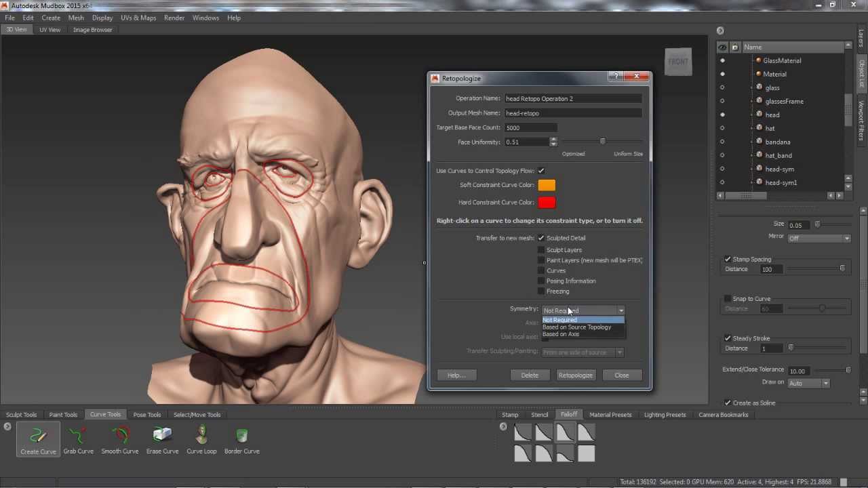Choose Based on Source Topology option
Screen dimensions: 868x488
[576, 327]
